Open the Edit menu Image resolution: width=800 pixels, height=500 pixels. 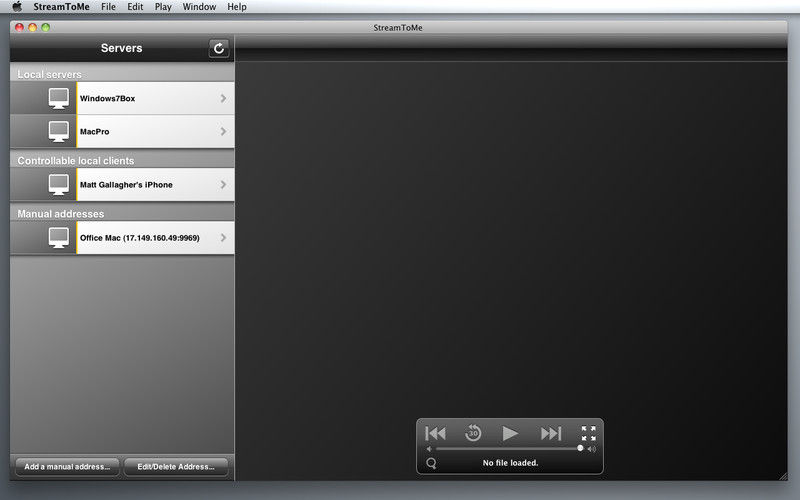click(x=135, y=7)
